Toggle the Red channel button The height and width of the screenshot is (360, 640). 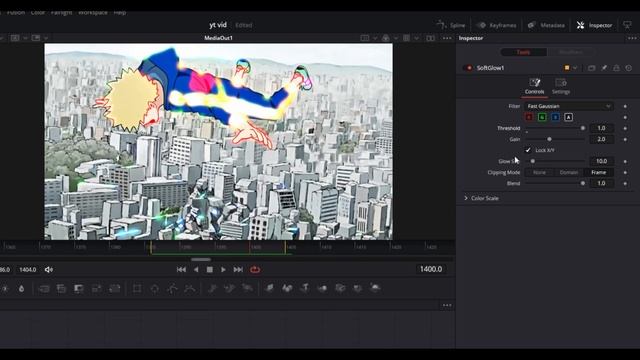pos(529,117)
